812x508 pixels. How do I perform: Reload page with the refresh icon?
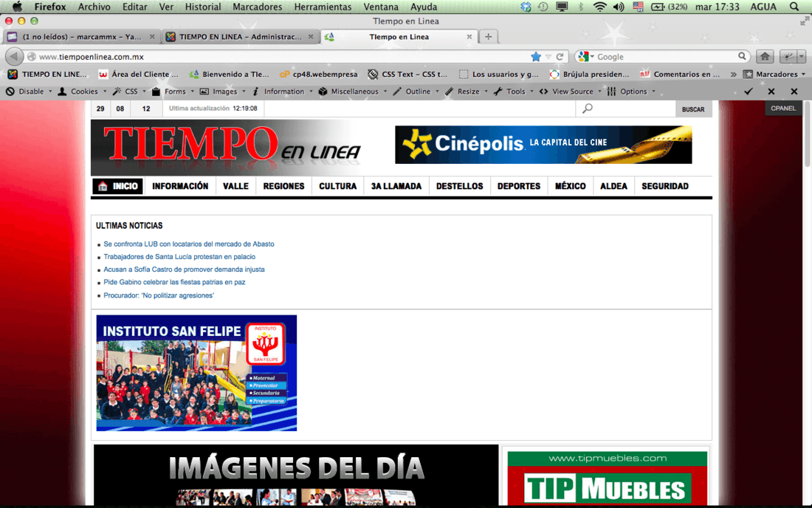(x=560, y=56)
